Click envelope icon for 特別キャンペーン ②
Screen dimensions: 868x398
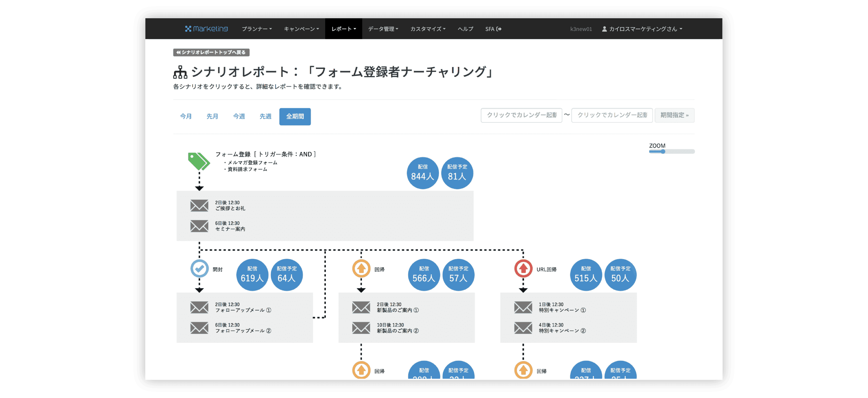click(523, 328)
